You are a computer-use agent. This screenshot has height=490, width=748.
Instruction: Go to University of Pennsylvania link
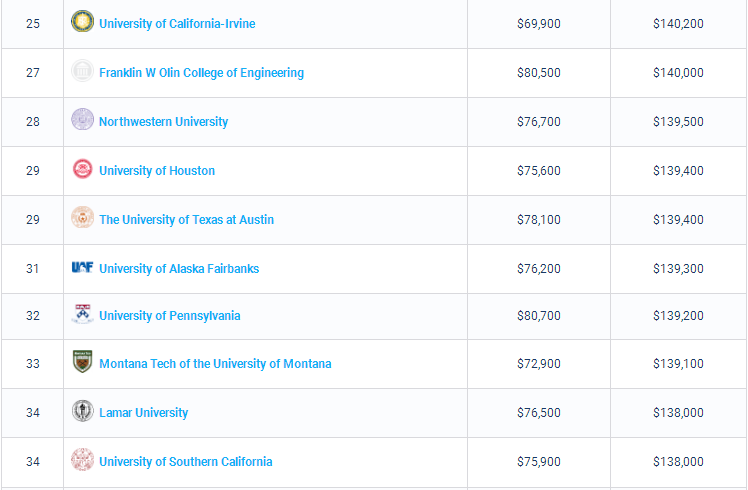pyautogui.click(x=169, y=316)
